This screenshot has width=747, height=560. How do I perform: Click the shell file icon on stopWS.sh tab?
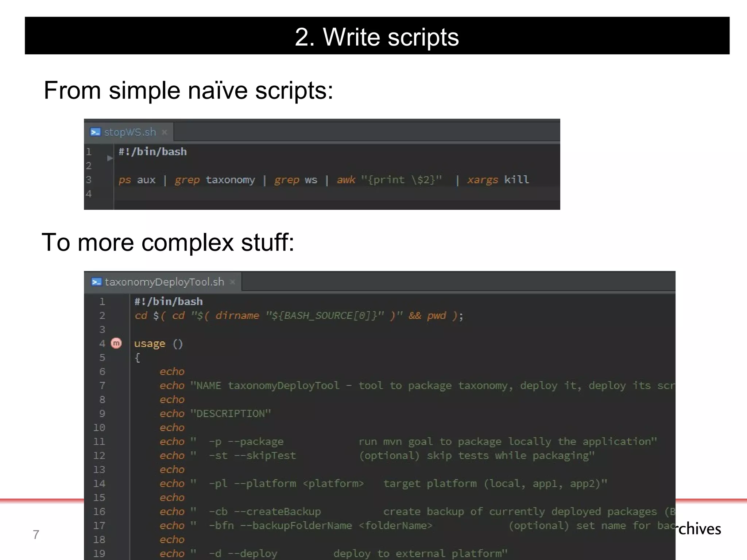pos(96,132)
